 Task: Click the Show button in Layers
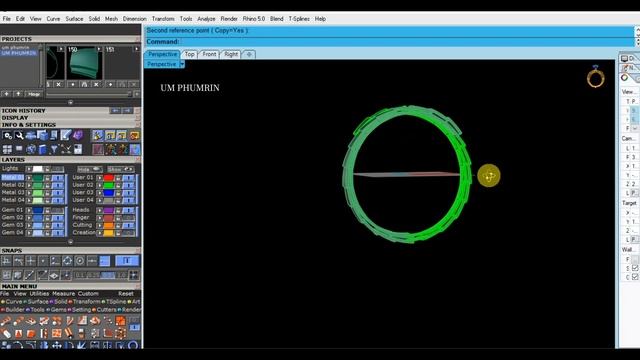tap(120, 169)
